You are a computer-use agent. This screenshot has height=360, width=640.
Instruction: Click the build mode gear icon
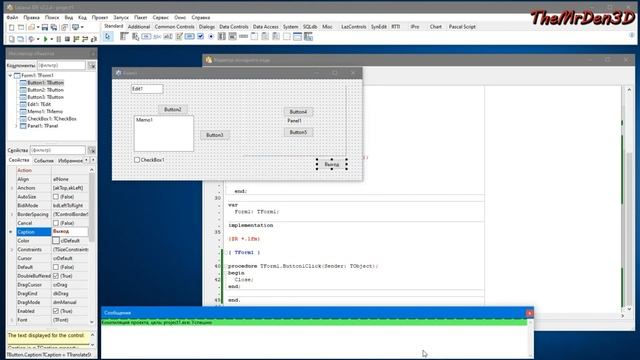click(x=31, y=39)
